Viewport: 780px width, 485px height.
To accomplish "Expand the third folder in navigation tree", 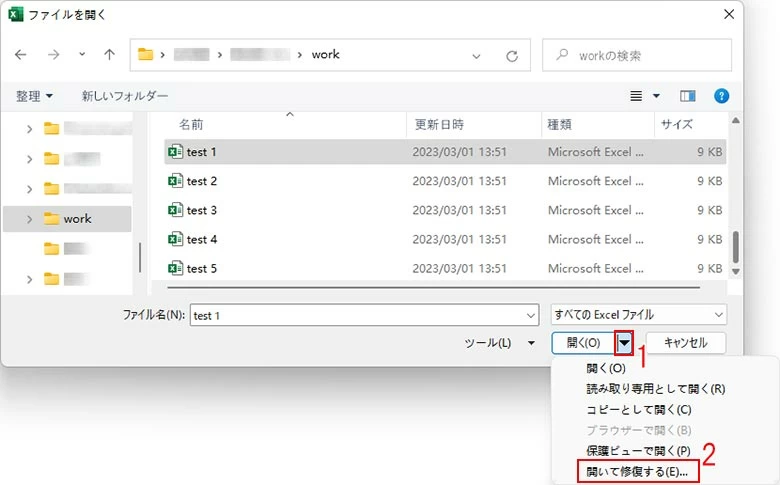I will tap(29, 189).
